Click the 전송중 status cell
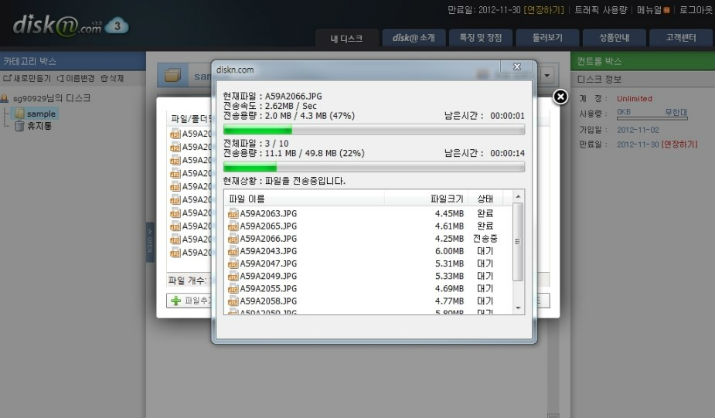The width and height of the screenshot is (715, 418). click(485, 238)
